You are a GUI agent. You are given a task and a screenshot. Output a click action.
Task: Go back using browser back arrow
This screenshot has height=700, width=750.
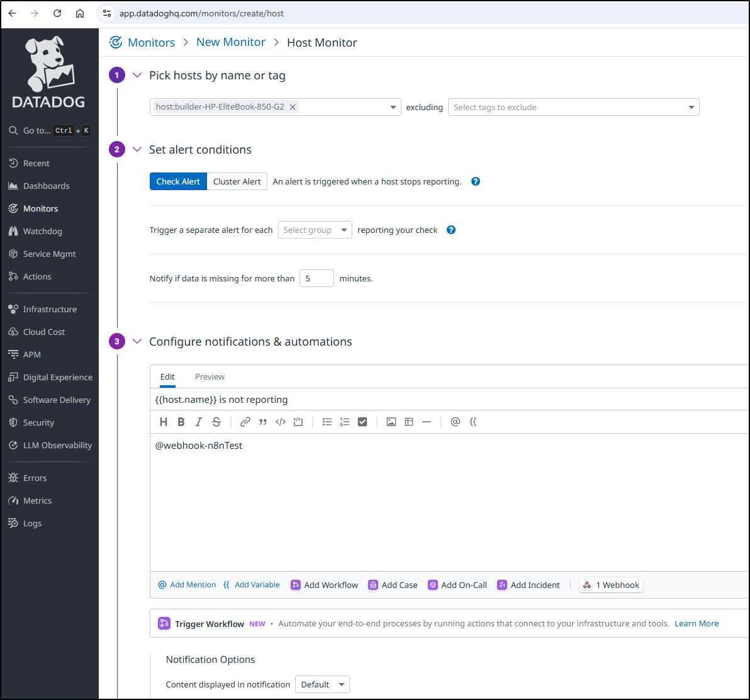(13, 13)
